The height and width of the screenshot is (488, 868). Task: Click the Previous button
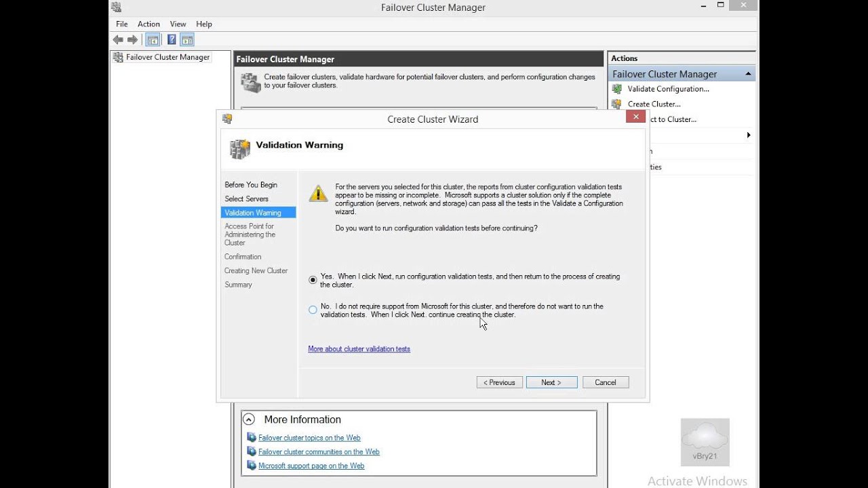500,382
